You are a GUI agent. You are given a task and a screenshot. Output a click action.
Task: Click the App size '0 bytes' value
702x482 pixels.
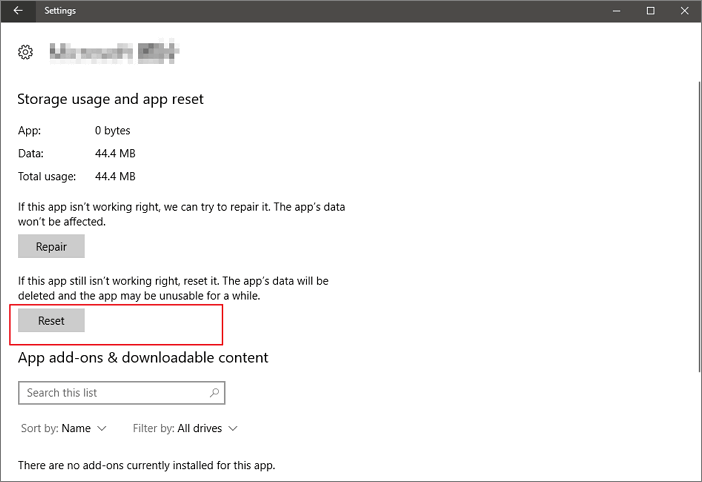click(112, 130)
